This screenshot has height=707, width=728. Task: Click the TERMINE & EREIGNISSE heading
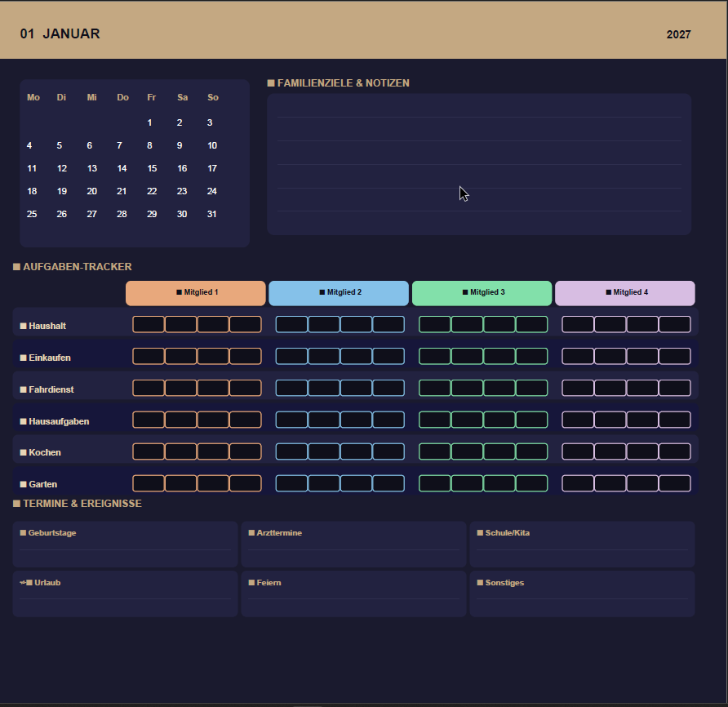(82, 504)
